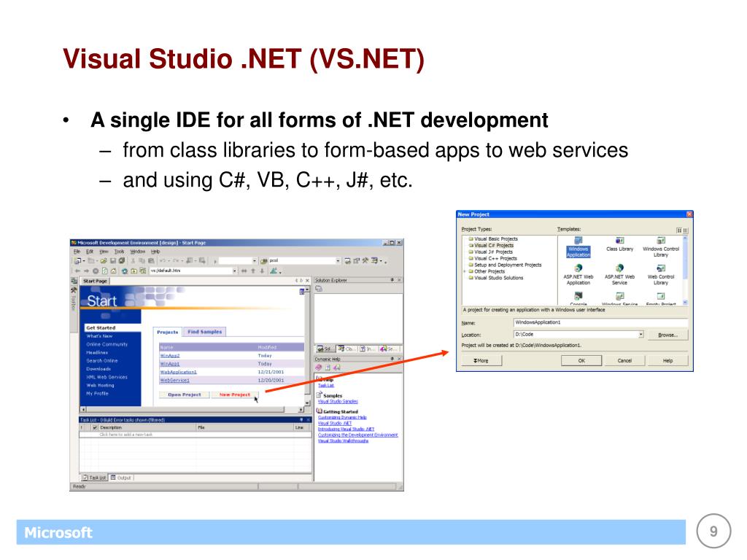The height and width of the screenshot is (560, 747).
Task: Expand More options in New Project
Action: 481,360
